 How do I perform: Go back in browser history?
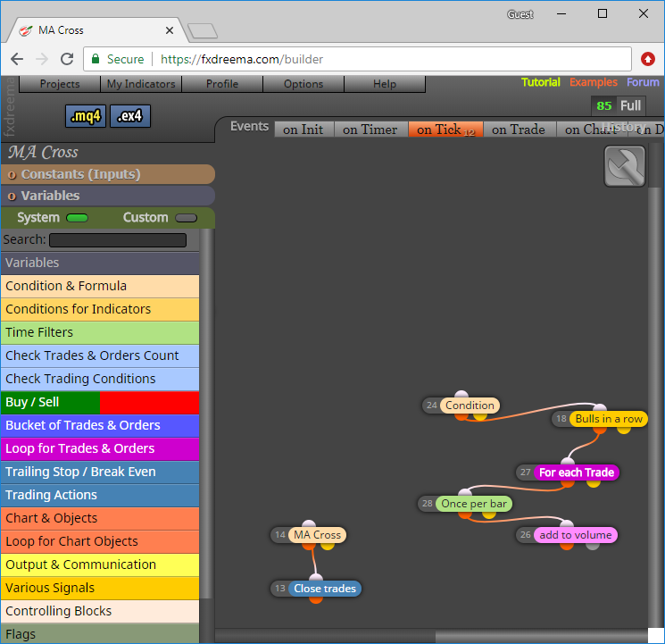(17, 59)
